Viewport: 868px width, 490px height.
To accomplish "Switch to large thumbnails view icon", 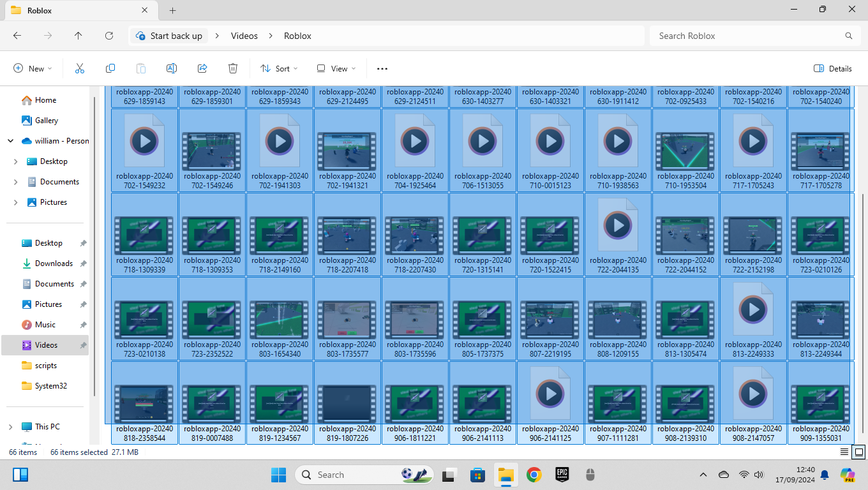I will (x=859, y=452).
